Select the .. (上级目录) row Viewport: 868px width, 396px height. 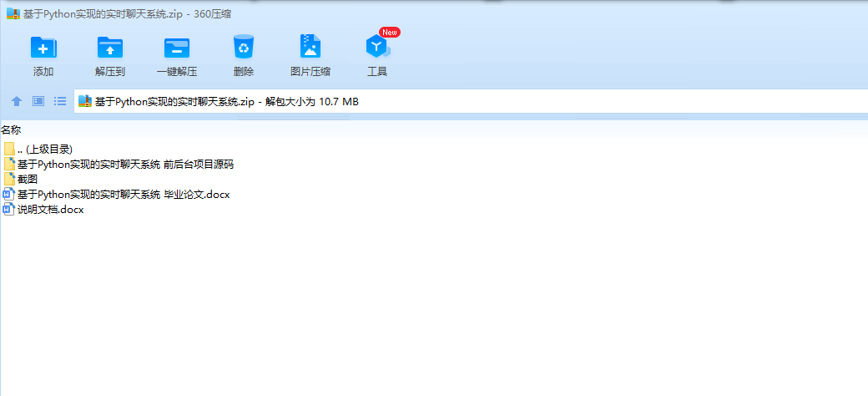(45, 150)
